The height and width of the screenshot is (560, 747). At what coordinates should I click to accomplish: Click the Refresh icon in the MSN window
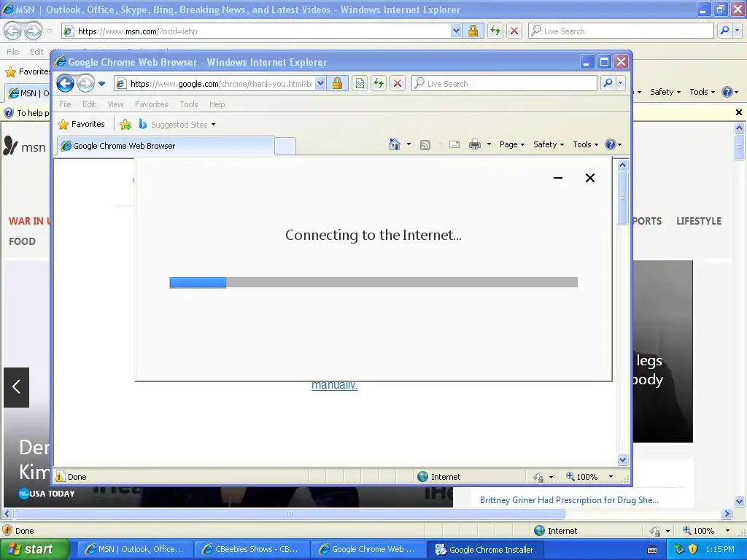[x=495, y=31]
